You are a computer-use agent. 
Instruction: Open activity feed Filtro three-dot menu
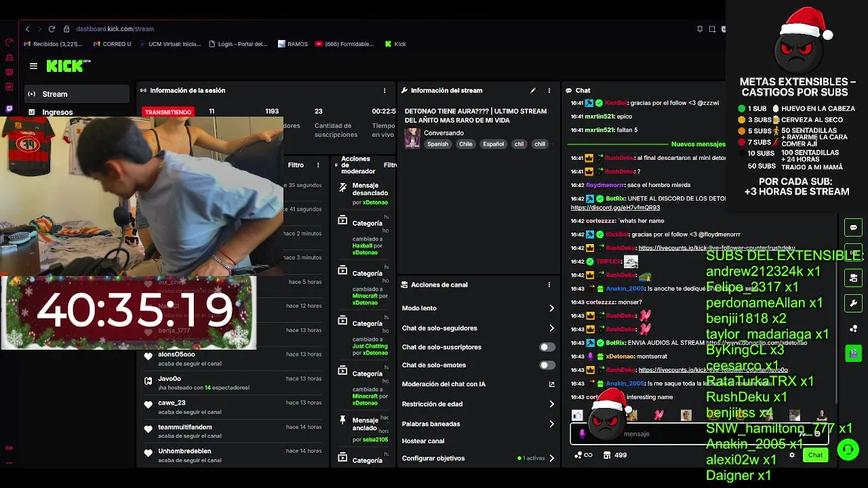[318, 165]
